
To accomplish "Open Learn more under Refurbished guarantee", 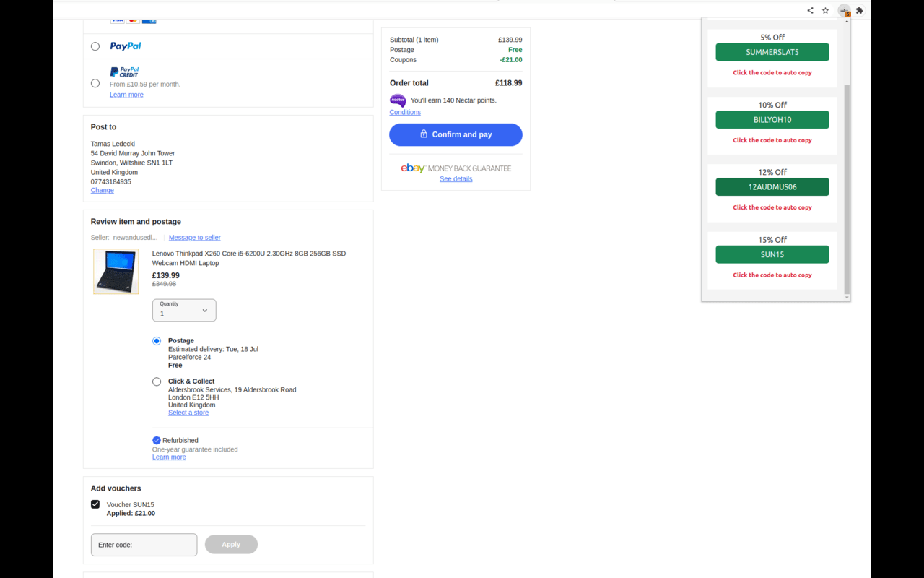I will (169, 457).
